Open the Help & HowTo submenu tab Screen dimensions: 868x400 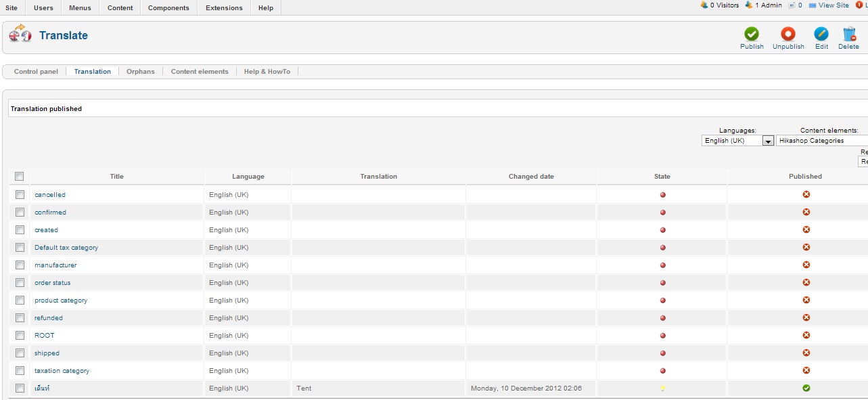(x=267, y=71)
